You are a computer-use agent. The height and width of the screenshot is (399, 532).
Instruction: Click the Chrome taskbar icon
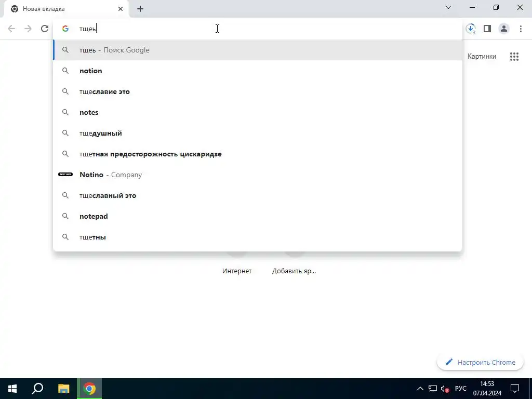coord(89,389)
